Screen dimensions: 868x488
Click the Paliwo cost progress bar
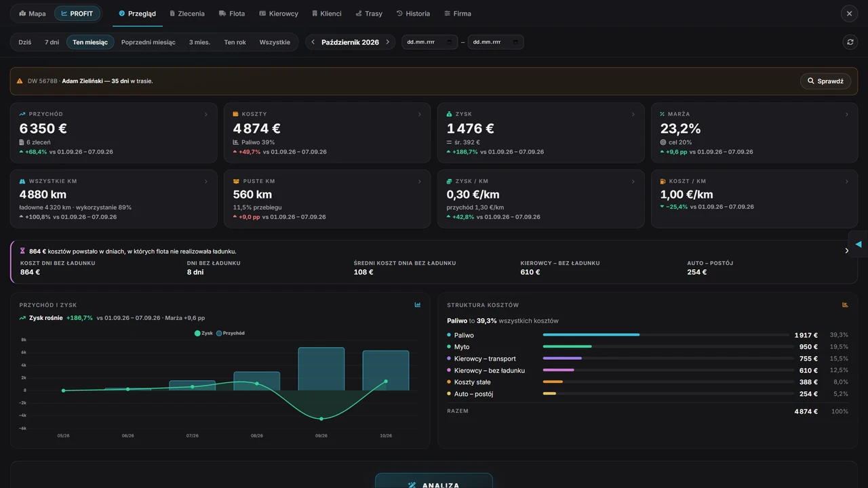pos(668,335)
